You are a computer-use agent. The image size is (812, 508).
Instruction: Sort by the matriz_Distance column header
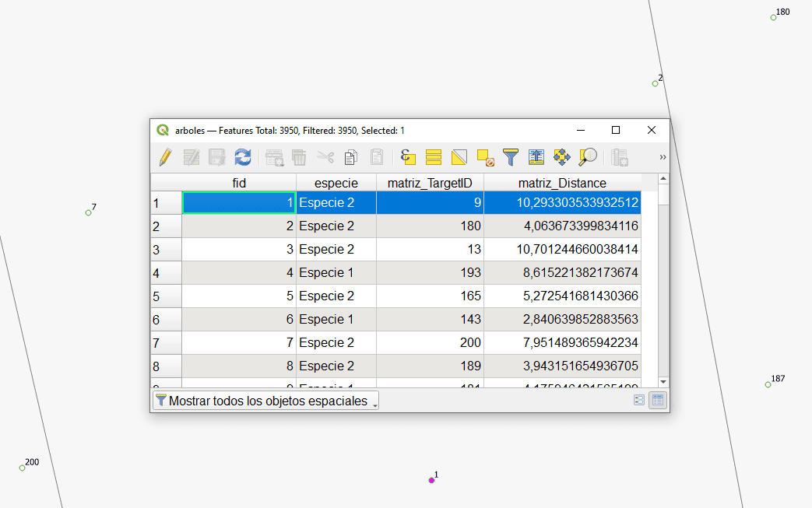pyautogui.click(x=562, y=183)
